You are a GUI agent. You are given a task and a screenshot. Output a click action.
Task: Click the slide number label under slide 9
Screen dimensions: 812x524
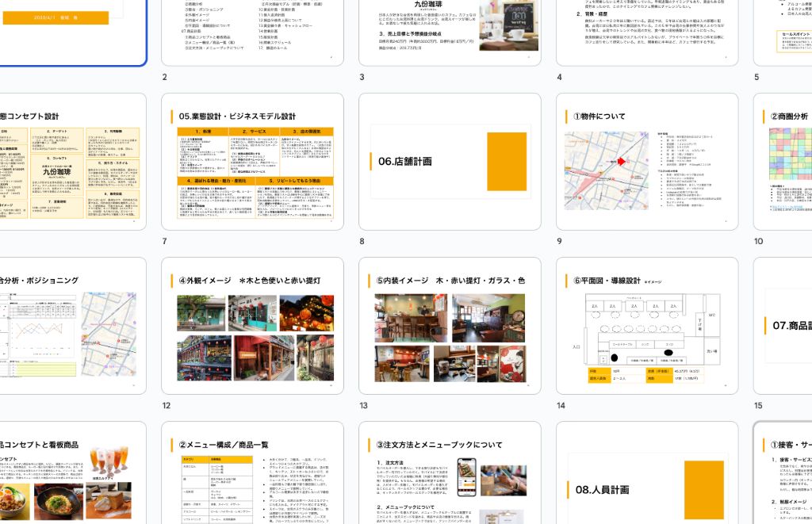pos(559,241)
